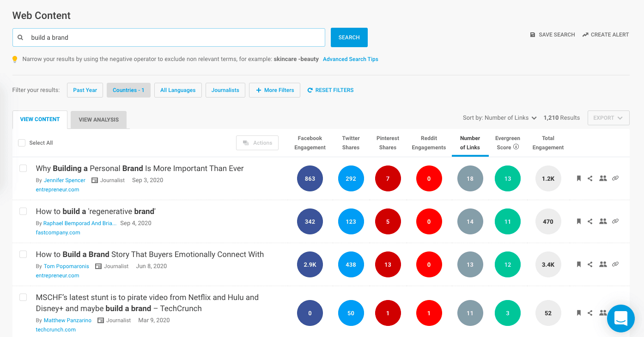The image size is (644, 337).
Task: Bookmark the Jennifer Spencer article
Action: (578, 178)
